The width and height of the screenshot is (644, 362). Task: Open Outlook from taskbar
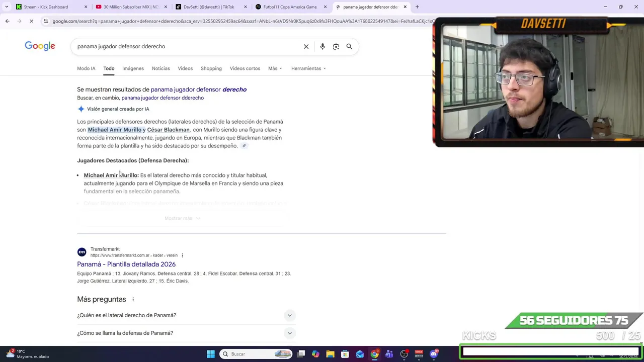coord(360,354)
